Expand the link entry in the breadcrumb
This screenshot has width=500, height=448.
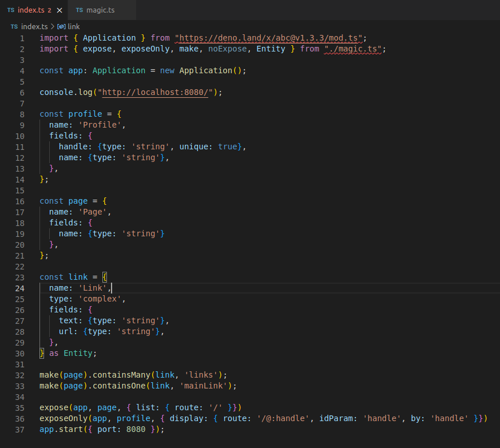coord(73,26)
